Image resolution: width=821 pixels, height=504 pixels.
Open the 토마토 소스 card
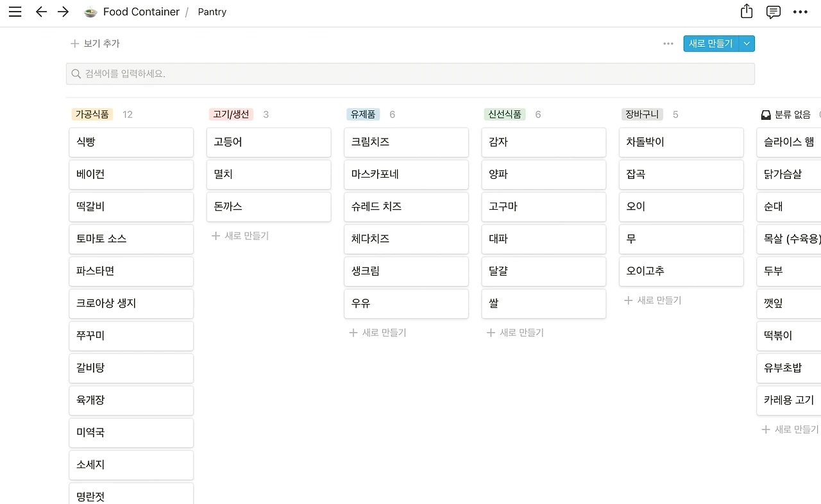tap(131, 239)
